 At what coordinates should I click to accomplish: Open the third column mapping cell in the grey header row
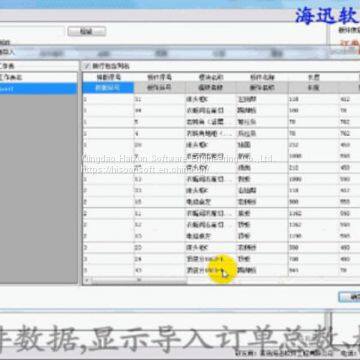click(211, 88)
